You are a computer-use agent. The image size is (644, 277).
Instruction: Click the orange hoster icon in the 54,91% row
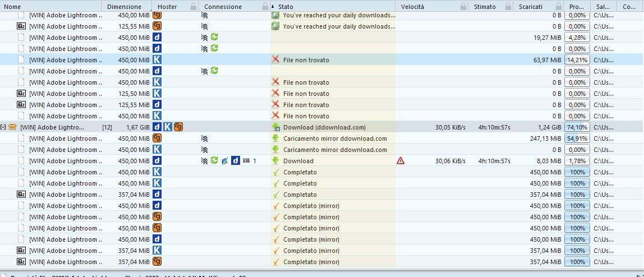[157, 138]
